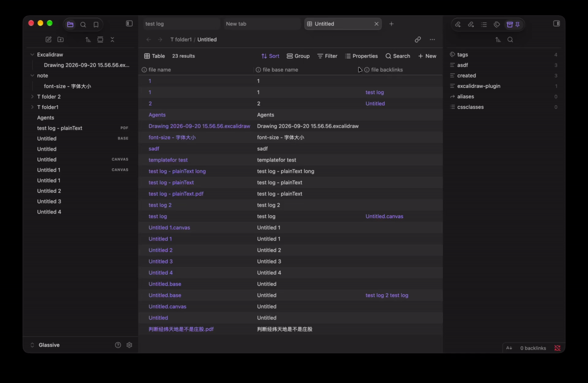Image resolution: width=588 pixels, height=383 pixels.
Task: Open the Glassive vault switcher
Action: [45, 345]
